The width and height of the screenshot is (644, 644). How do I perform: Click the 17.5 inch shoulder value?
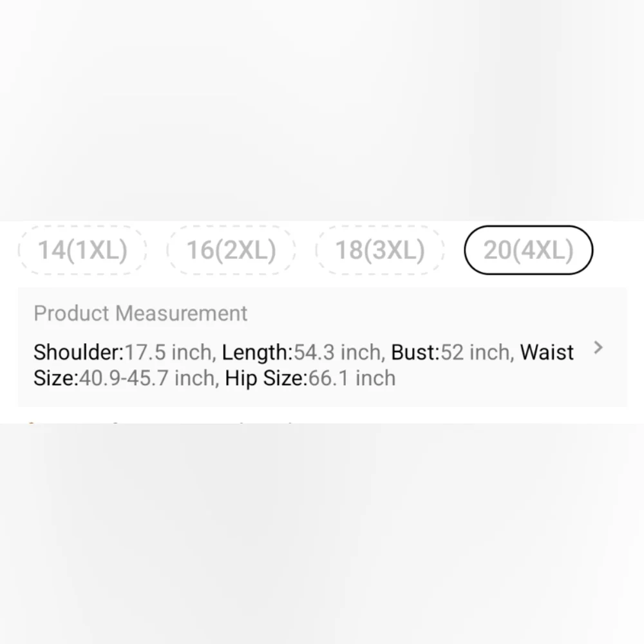[x=169, y=352]
